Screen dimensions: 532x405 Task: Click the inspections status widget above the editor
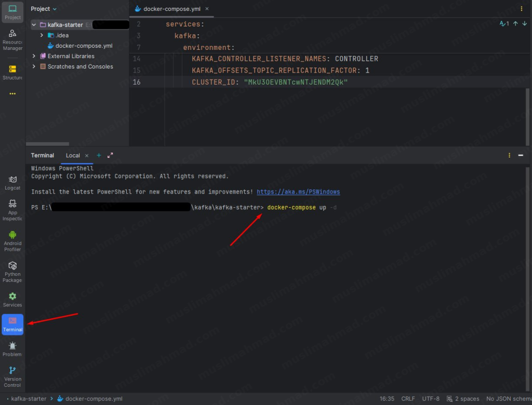click(503, 24)
